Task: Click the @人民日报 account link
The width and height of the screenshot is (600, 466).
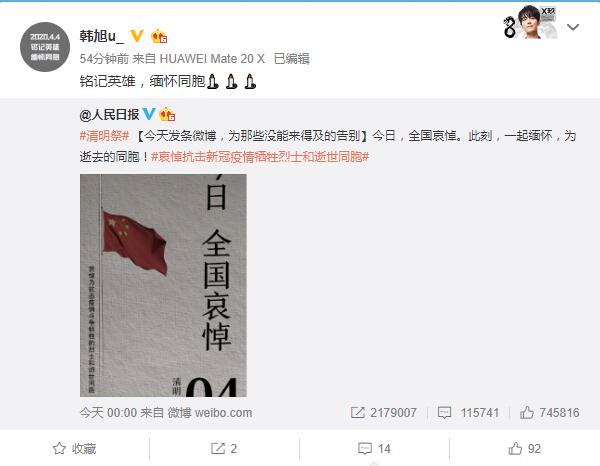Action: [109, 114]
